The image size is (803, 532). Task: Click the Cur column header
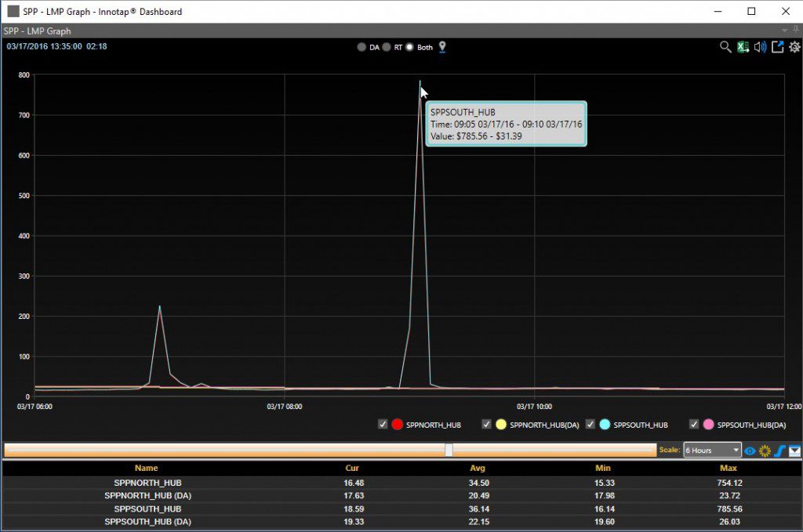352,468
